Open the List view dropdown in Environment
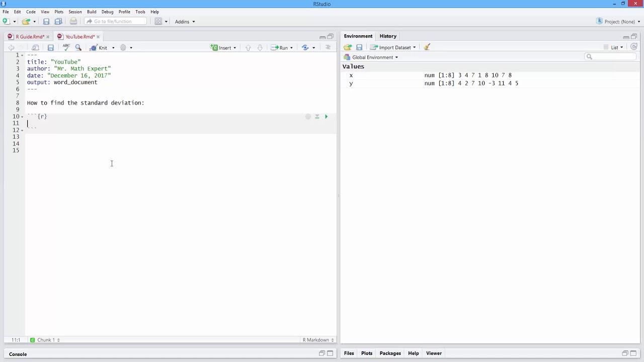The image size is (644, 362). click(x=614, y=47)
